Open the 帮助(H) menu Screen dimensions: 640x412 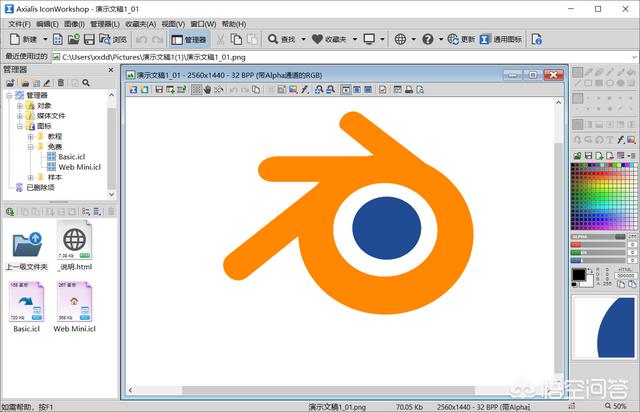[234, 24]
